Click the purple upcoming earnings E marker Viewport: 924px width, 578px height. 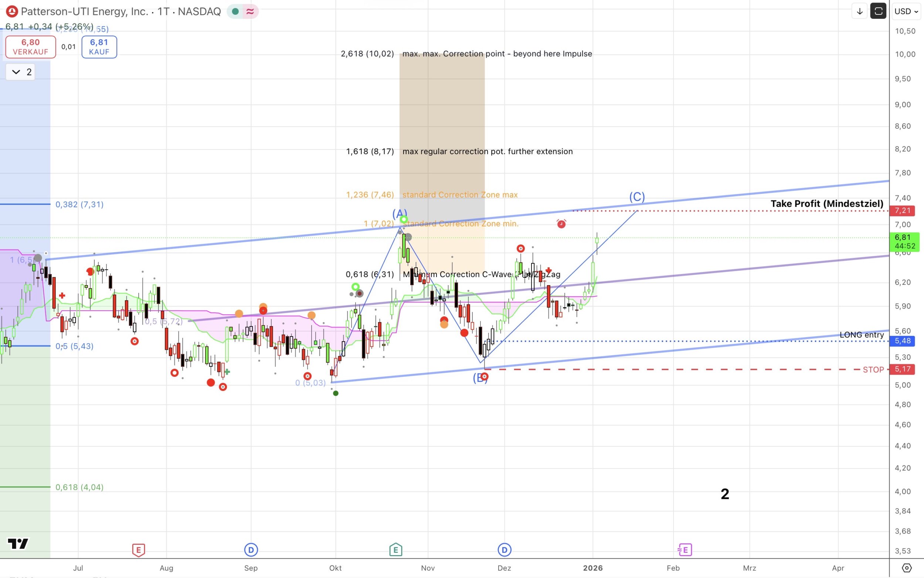click(x=684, y=550)
